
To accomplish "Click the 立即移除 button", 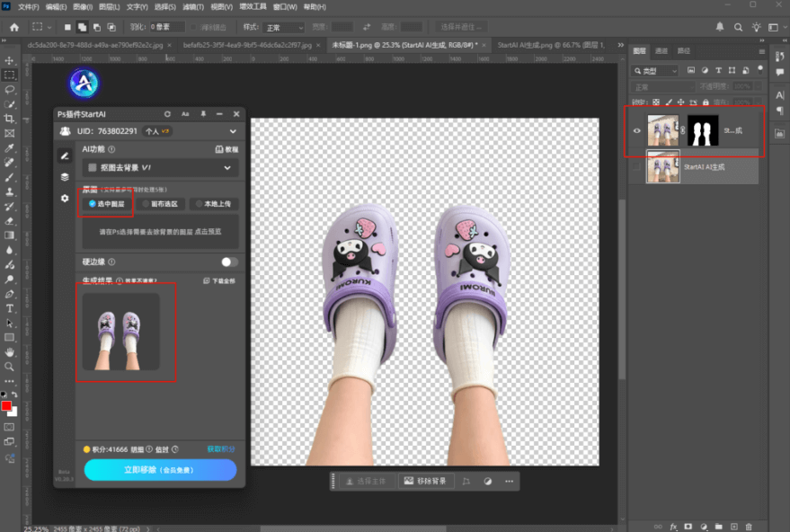I will 160,470.
